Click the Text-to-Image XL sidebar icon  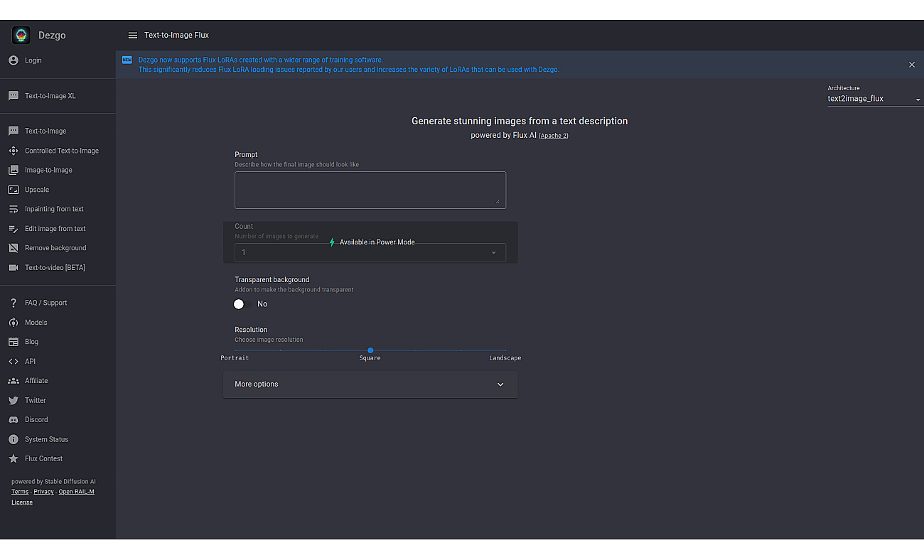coord(14,96)
